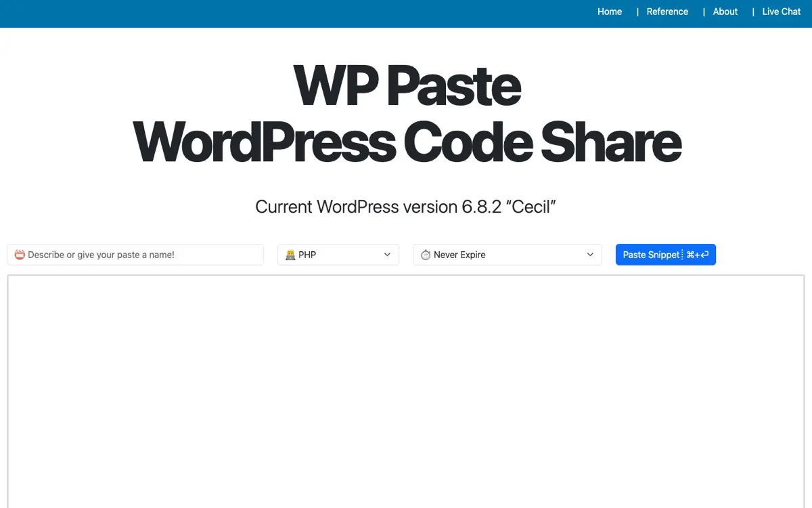Expand the Never Expire expiration dropdown

click(x=507, y=255)
